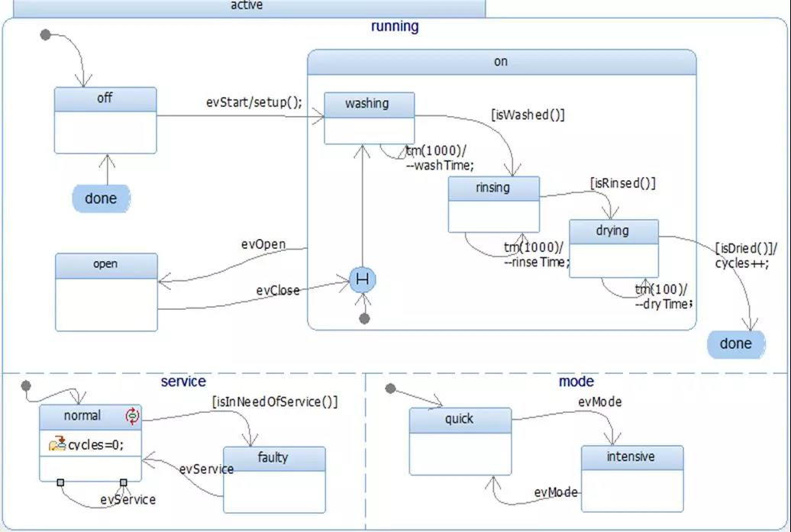Click the evStart/setup(); transition label
Image resolution: width=791 pixels, height=532 pixels.
(x=254, y=102)
